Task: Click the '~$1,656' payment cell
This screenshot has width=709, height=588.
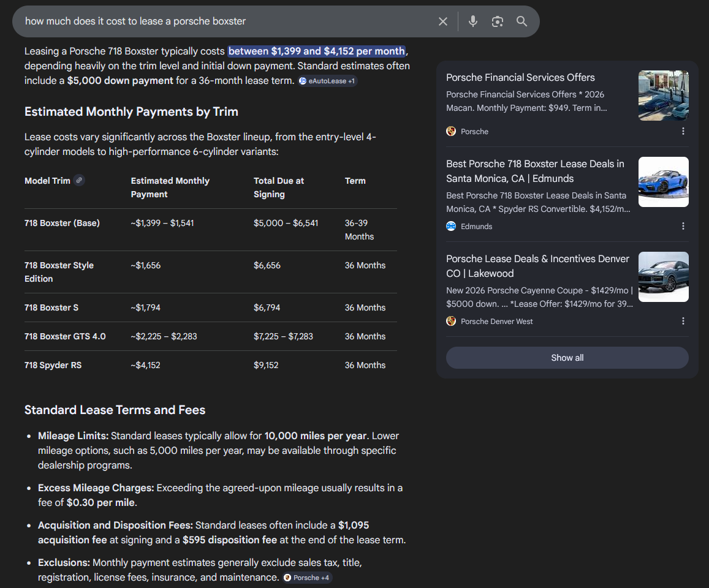Action: click(x=146, y=265)
